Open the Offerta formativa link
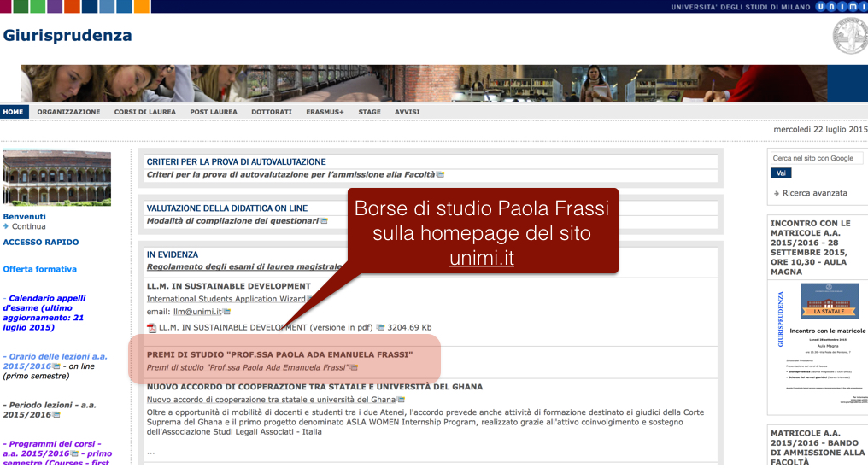 [40, 269]
